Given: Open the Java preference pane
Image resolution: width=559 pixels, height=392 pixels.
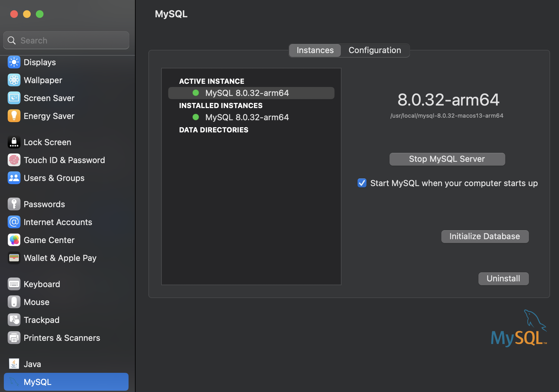Looking at the screenshot, I should tap(32, 364).
